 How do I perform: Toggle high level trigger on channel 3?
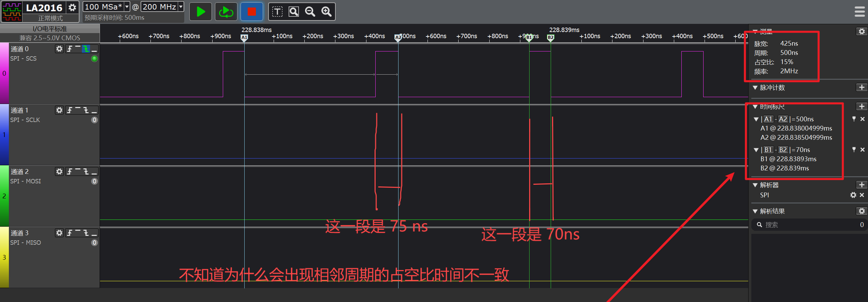pos(78,233)
